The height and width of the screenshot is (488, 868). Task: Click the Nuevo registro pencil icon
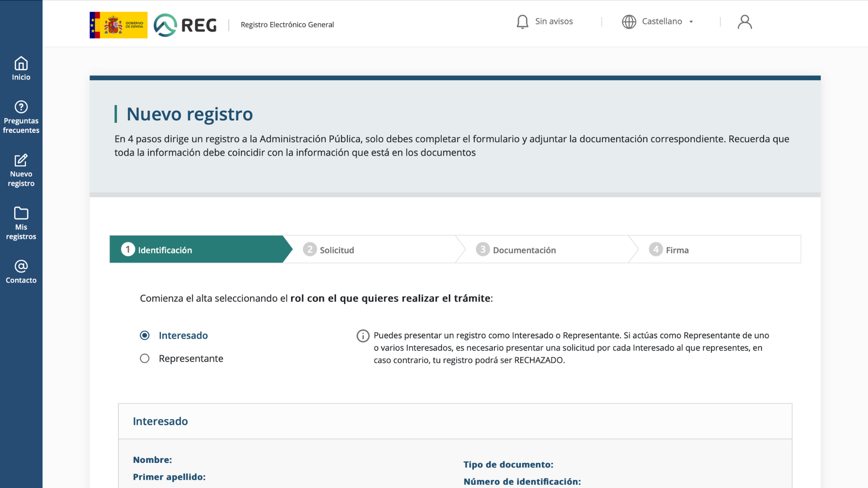click(x=21, y=160)
